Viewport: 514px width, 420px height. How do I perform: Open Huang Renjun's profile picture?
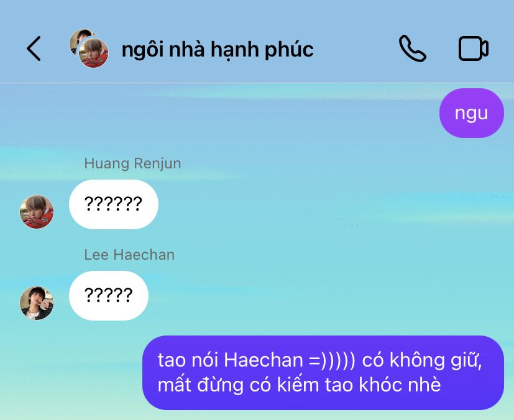(x=37, y=212)
